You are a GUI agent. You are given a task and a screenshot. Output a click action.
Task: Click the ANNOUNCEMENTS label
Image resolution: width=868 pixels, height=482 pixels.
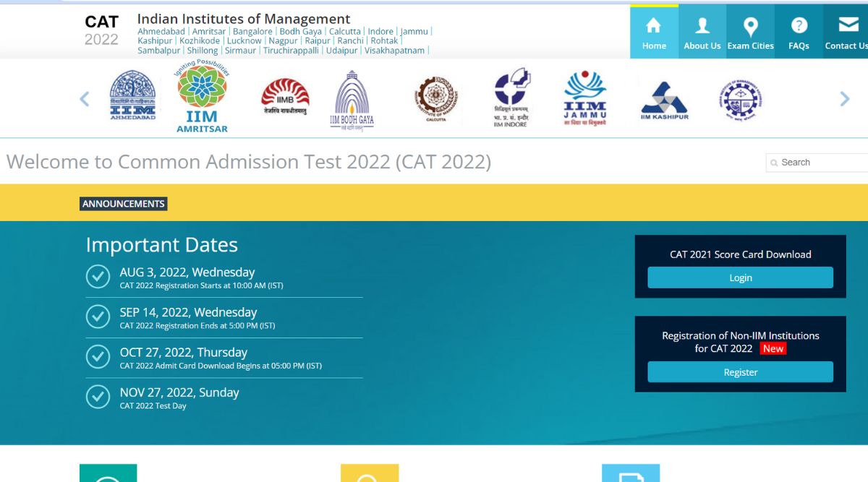[123, 204]
